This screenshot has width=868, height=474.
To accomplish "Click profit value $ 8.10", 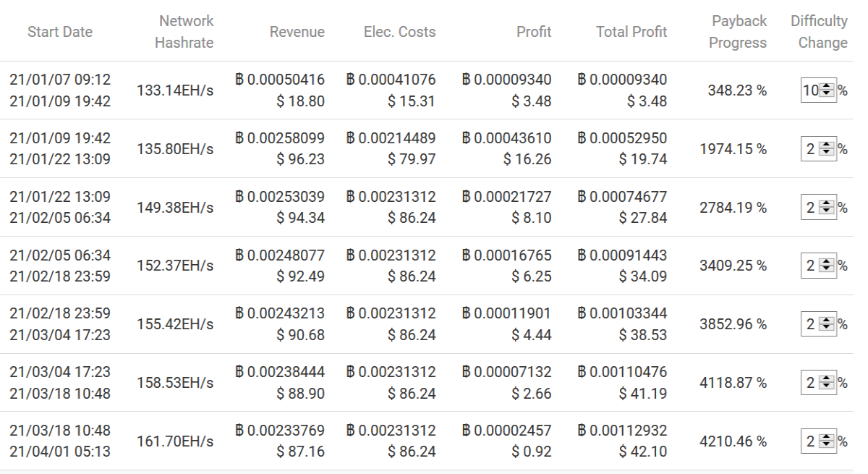I will coord(531,219).
